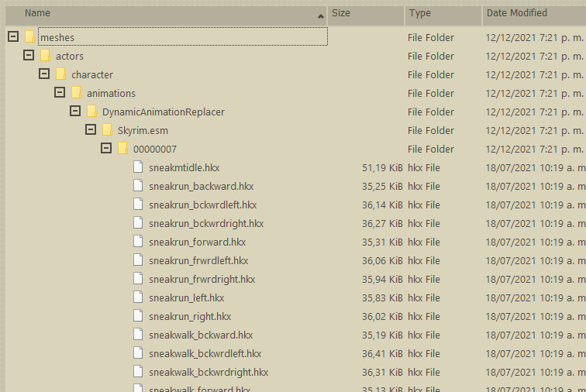Click File Folder type of Skyrim.esm
The image size is (586, 392).
point(431,131)
